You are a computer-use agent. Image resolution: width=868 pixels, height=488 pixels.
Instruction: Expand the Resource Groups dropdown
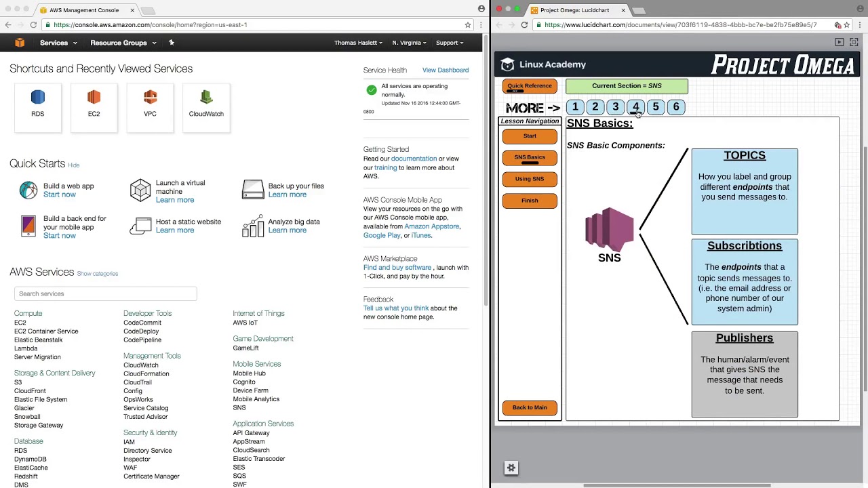click(123, 43)
